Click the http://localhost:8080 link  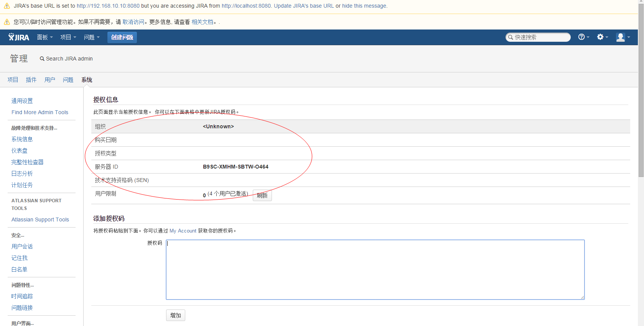tap(246, 6)
